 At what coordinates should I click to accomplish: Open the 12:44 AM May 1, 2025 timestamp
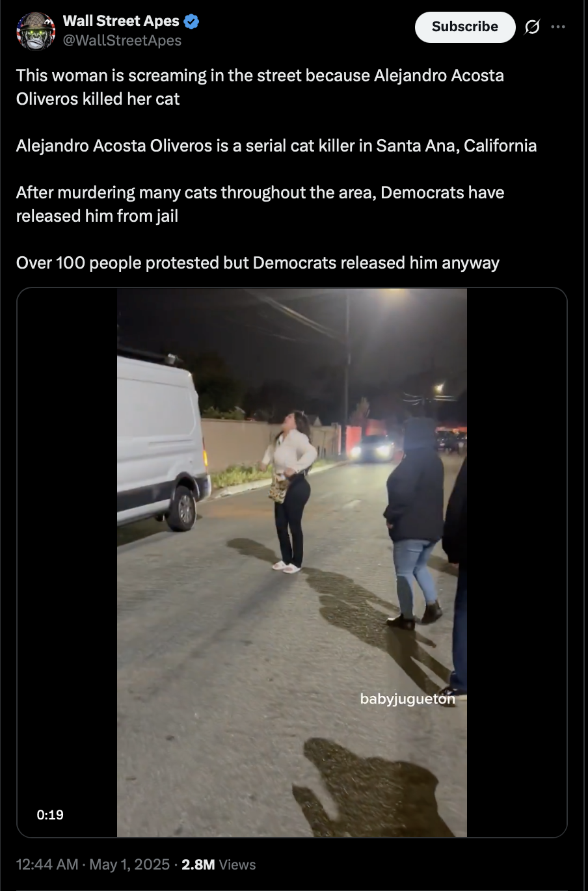coord(92,864)
